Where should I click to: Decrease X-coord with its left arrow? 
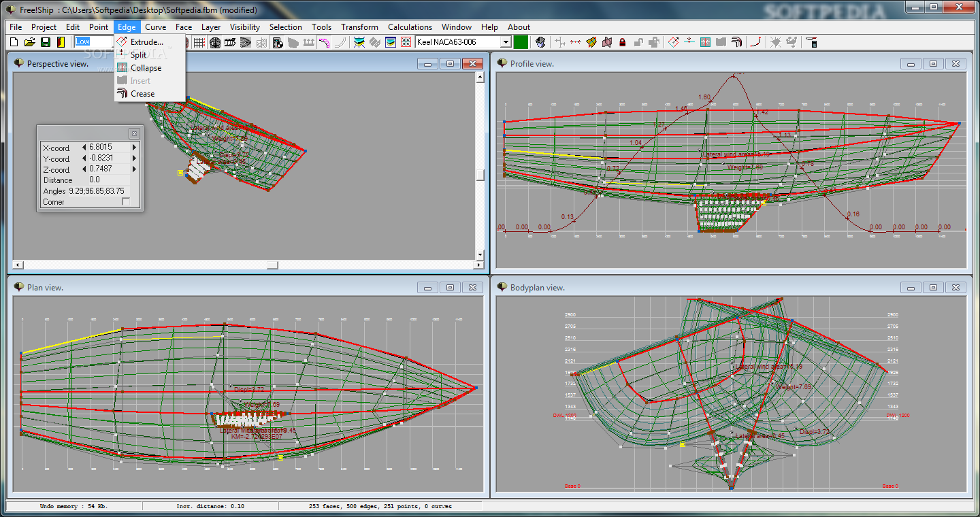[x=84, y=147]
